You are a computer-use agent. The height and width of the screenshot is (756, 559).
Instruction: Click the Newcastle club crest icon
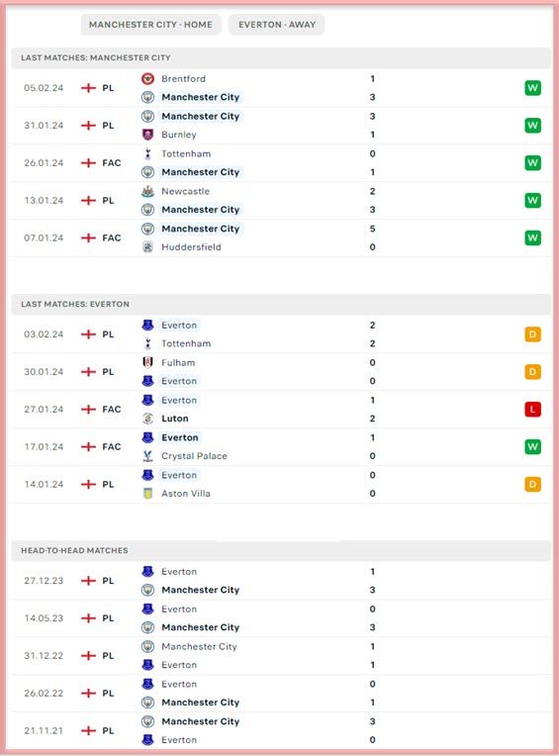[148, 191]
